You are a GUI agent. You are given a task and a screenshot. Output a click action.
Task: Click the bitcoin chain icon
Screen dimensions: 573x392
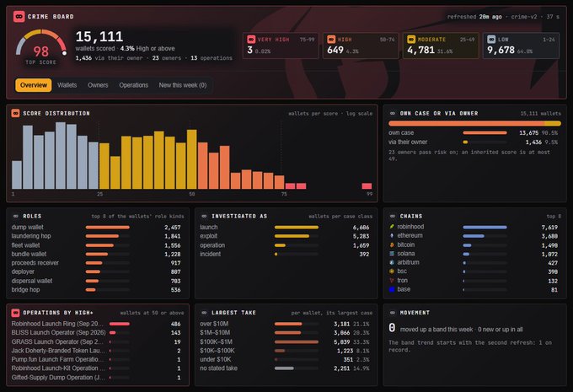click(x=392, y=244)
